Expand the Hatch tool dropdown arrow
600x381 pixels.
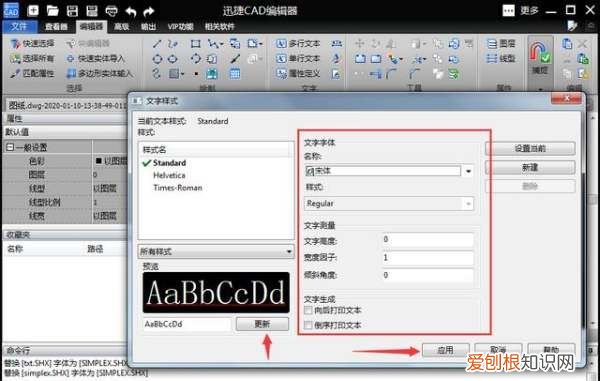[183, 74]
